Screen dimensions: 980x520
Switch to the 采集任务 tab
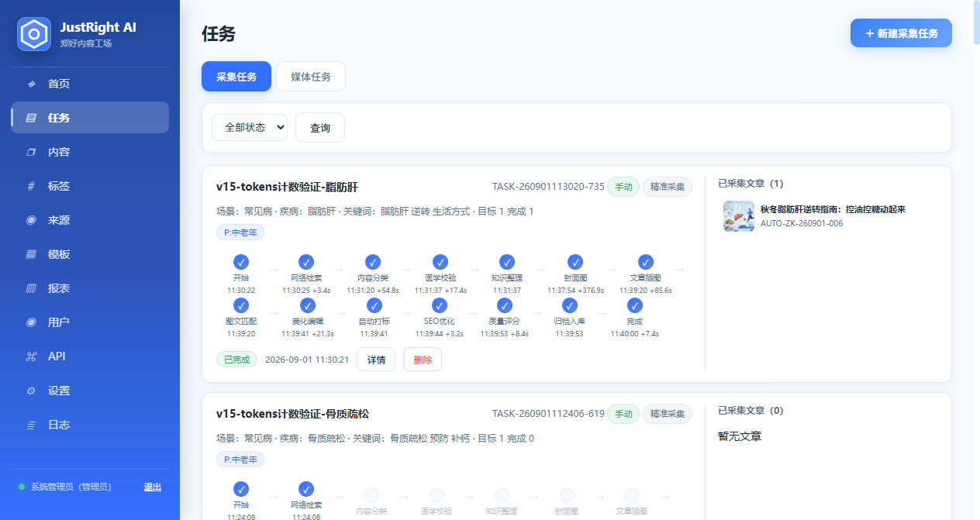[236, 77]
